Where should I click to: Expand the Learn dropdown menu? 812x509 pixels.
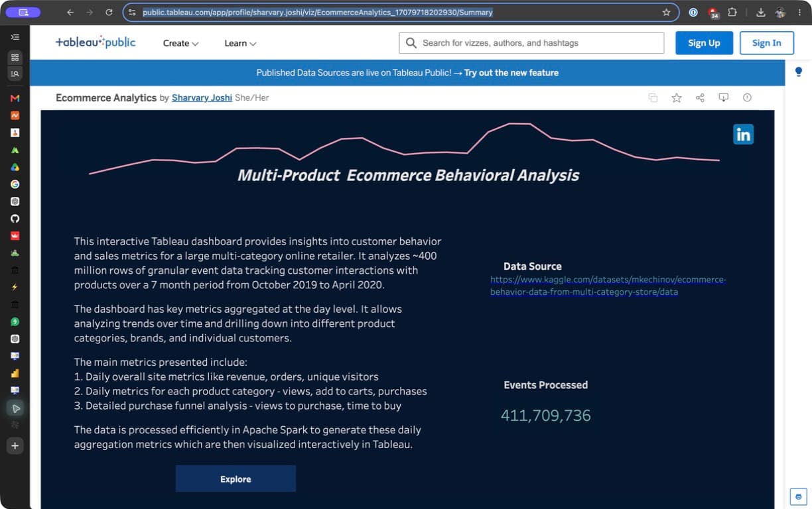click(x=240, y=43)
